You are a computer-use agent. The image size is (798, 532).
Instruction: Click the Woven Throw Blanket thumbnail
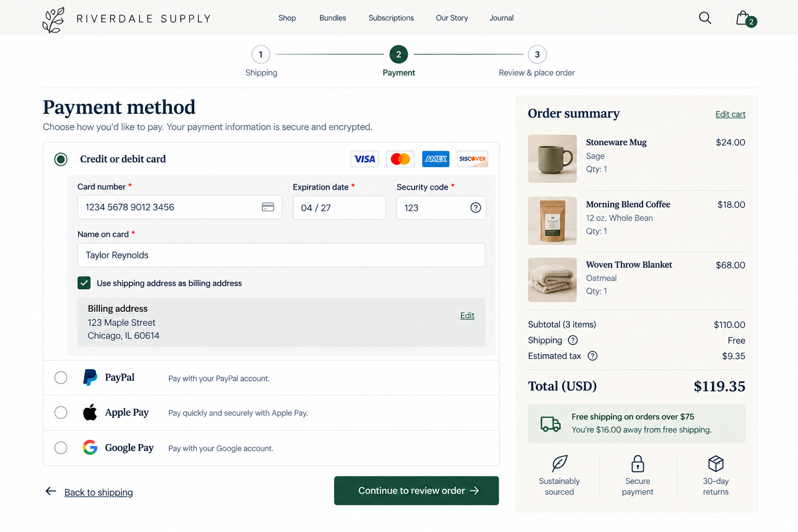552,280
